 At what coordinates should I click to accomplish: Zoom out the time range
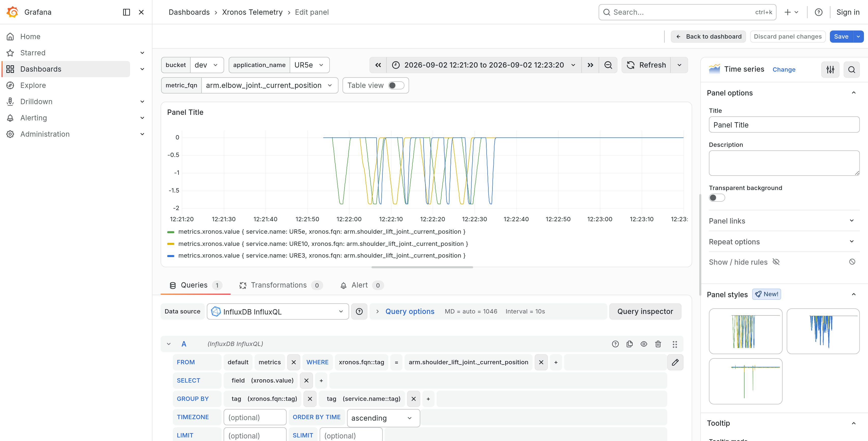point(608,65)
